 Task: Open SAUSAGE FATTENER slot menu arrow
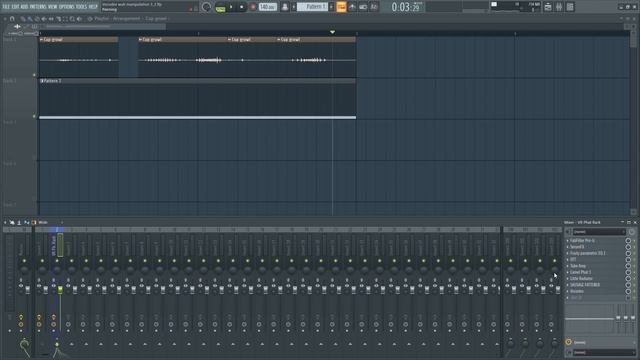(567, 285)
